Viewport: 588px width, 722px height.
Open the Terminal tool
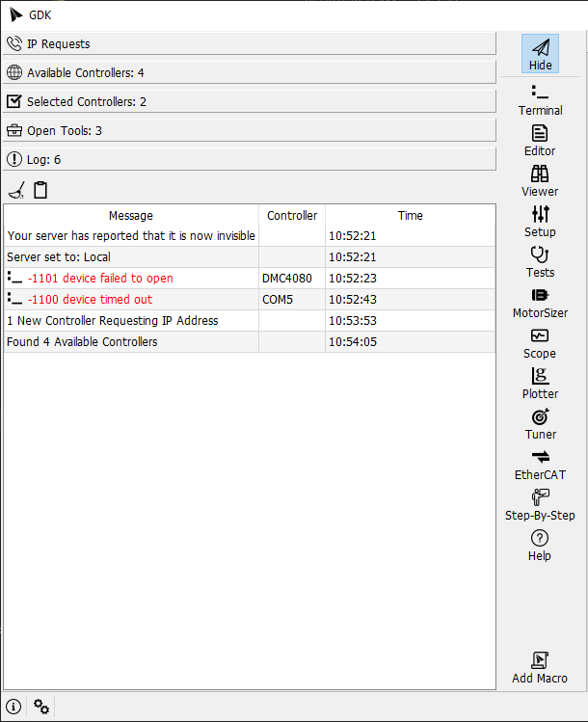tap(540, 100)
